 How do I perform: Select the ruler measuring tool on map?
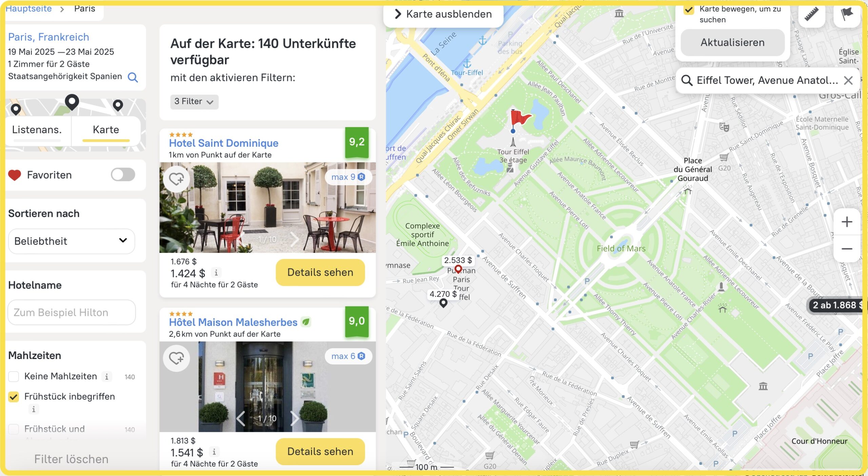pyautogui.click(x=812, y=14)
